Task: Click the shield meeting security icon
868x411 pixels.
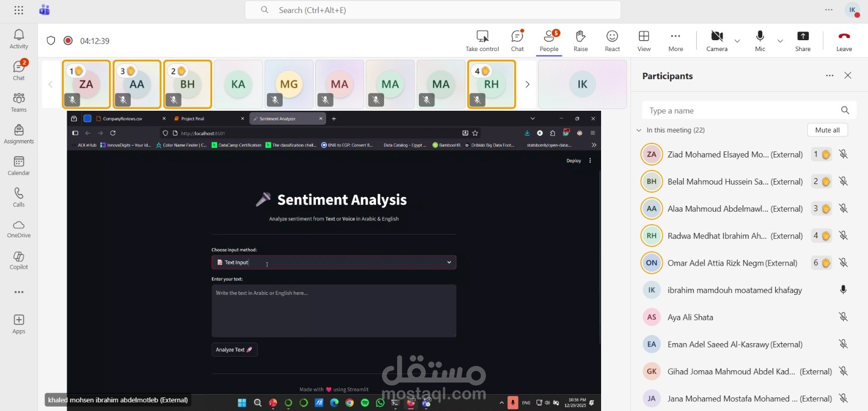Action: [51, 40]
